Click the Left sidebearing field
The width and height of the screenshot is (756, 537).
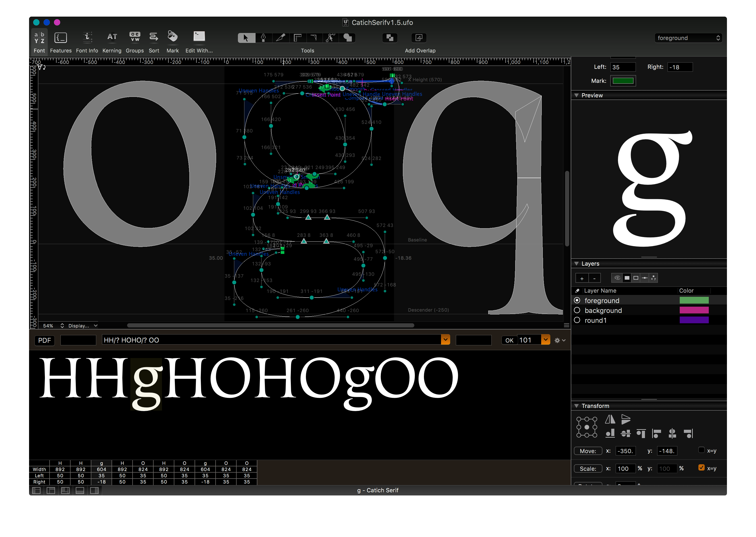(x=623, y=67)
